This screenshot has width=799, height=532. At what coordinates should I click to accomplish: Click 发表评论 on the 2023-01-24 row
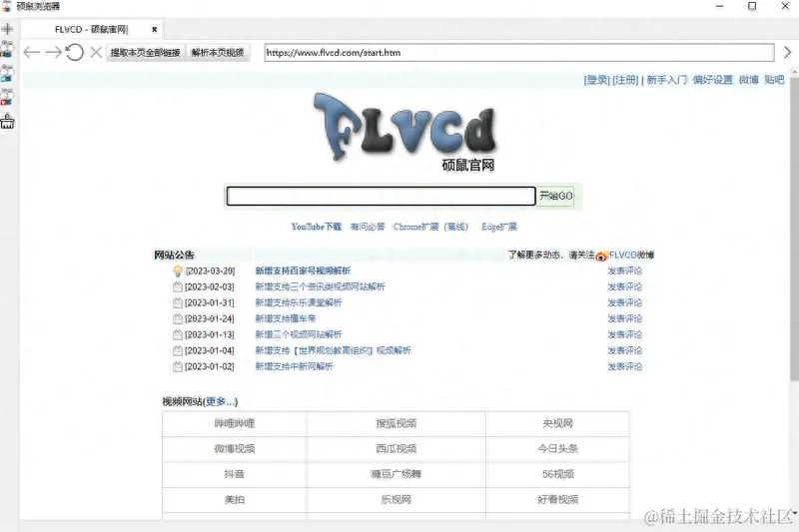[x=625, y=318]
